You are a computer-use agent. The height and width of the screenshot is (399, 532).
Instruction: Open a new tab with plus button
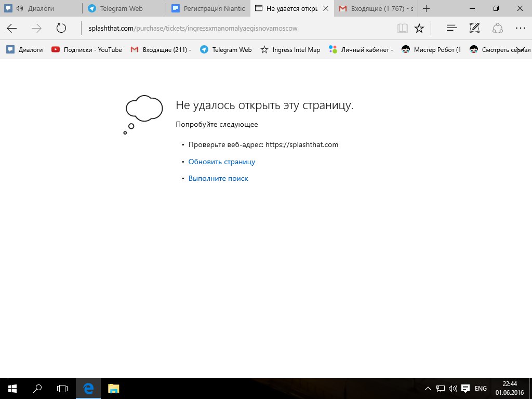point(427,8)
